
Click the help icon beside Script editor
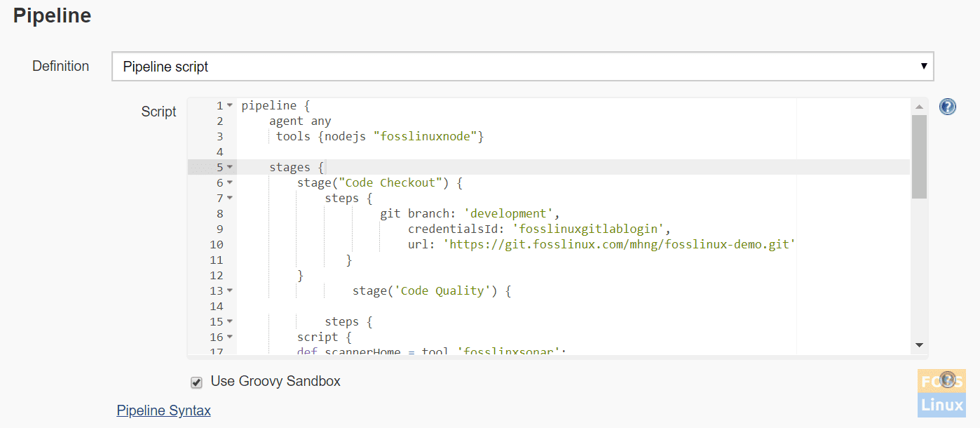(x=948, y=107)
